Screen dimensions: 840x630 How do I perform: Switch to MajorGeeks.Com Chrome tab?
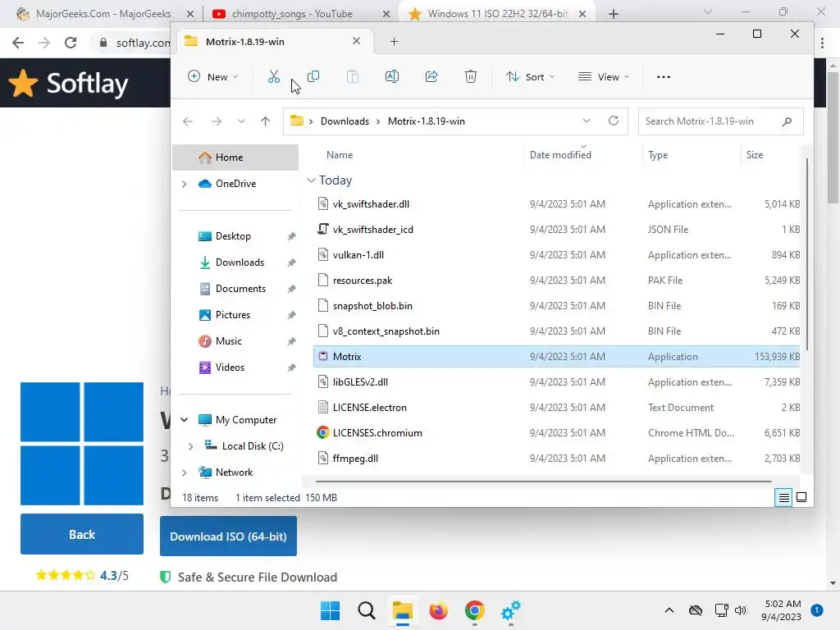point(102,14)
